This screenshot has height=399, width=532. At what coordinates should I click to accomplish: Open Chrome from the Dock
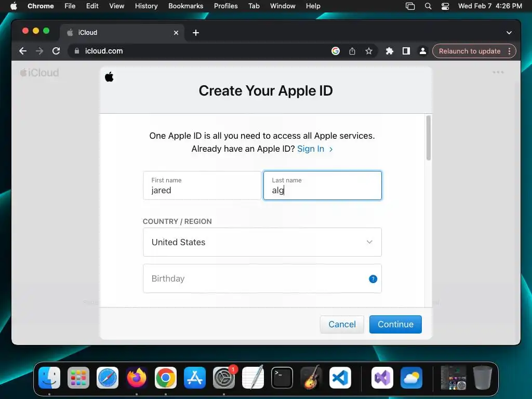[166, 378]
